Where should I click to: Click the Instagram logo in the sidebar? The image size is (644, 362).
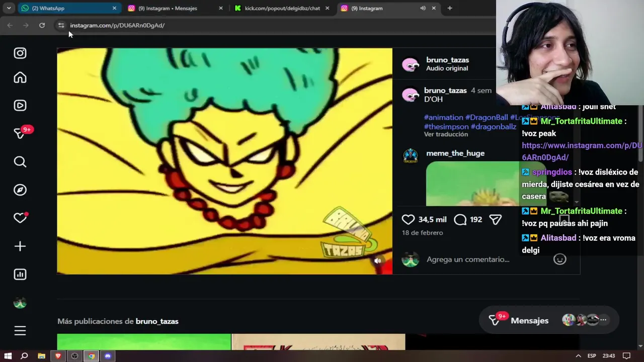20,53
